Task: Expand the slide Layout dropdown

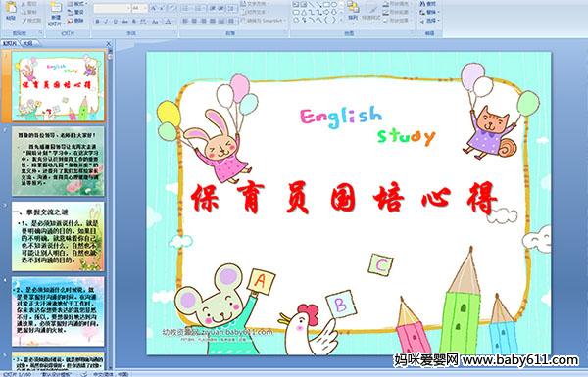Action: click(77, 4)
